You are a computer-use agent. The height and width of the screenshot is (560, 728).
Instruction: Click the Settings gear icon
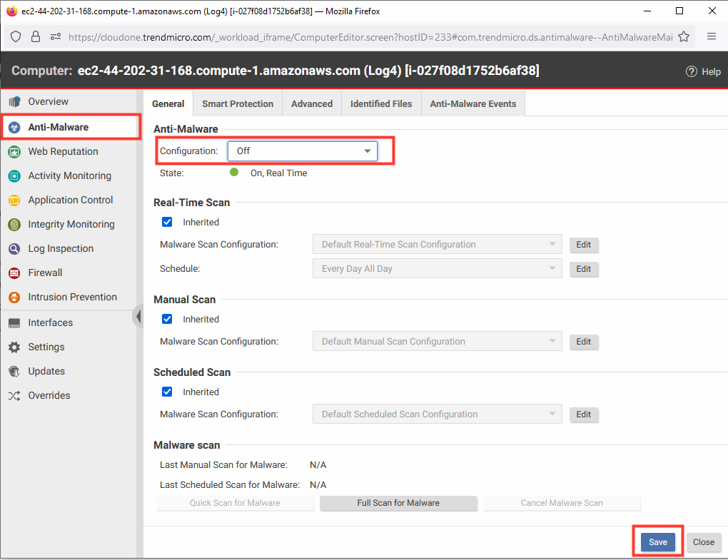click(14, 347)
